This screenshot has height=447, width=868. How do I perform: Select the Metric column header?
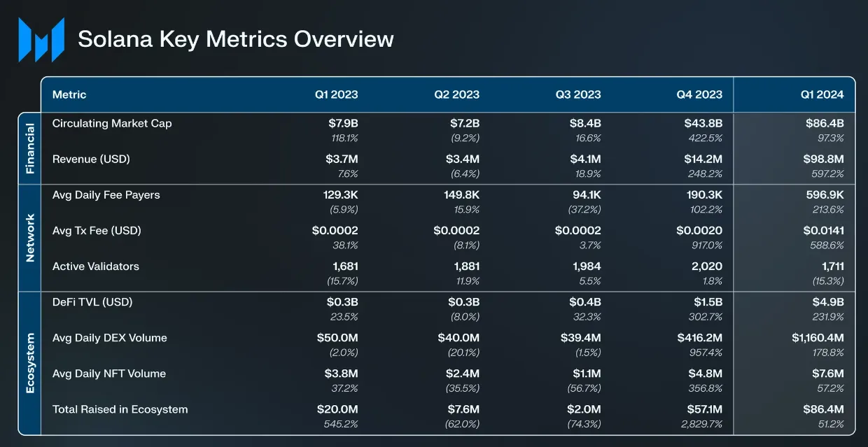coord(69,94)
